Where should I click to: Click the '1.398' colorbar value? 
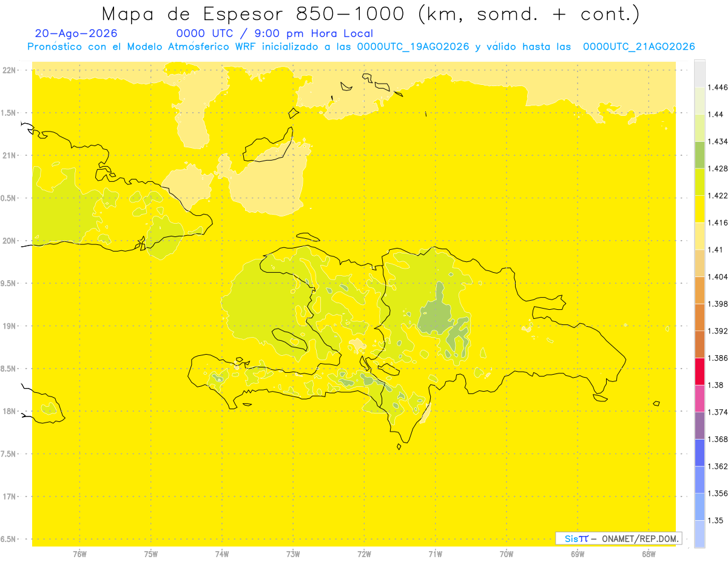[x=717, y=304]
